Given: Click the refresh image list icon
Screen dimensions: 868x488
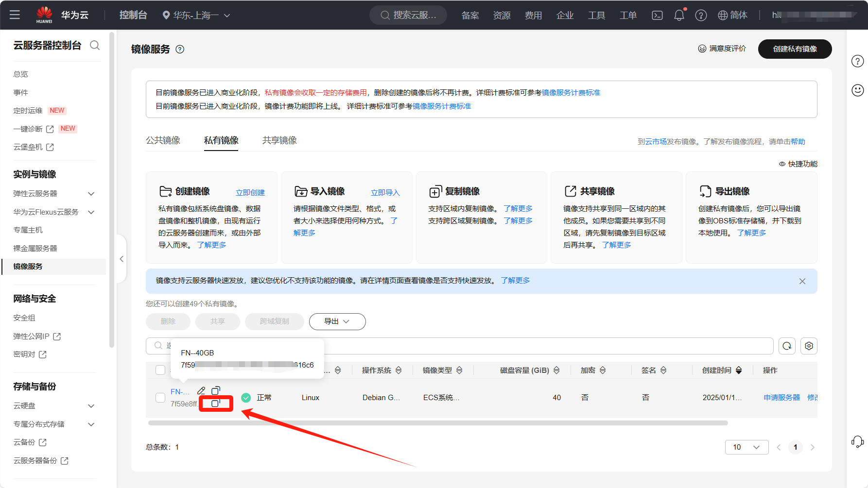Looking at the screenshot, I should point(787,346).
